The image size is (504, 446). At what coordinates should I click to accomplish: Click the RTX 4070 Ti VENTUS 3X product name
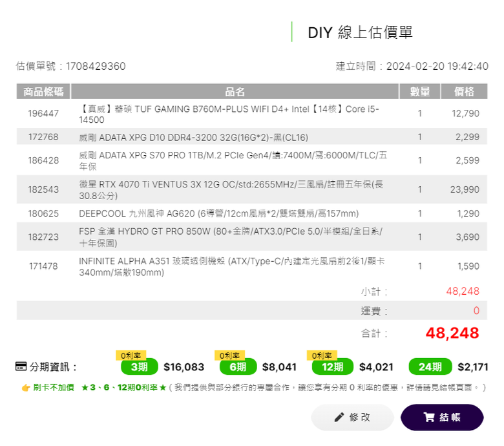click(x=231, y=190)
